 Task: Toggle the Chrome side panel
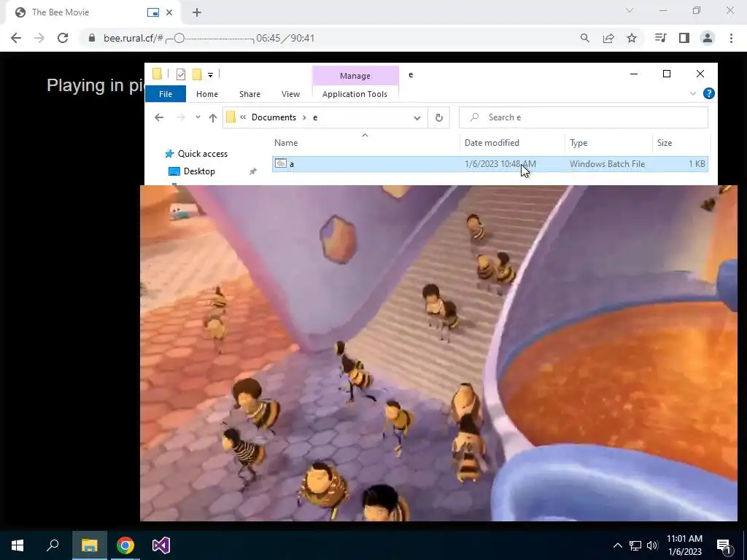click(x=684, y=38)
